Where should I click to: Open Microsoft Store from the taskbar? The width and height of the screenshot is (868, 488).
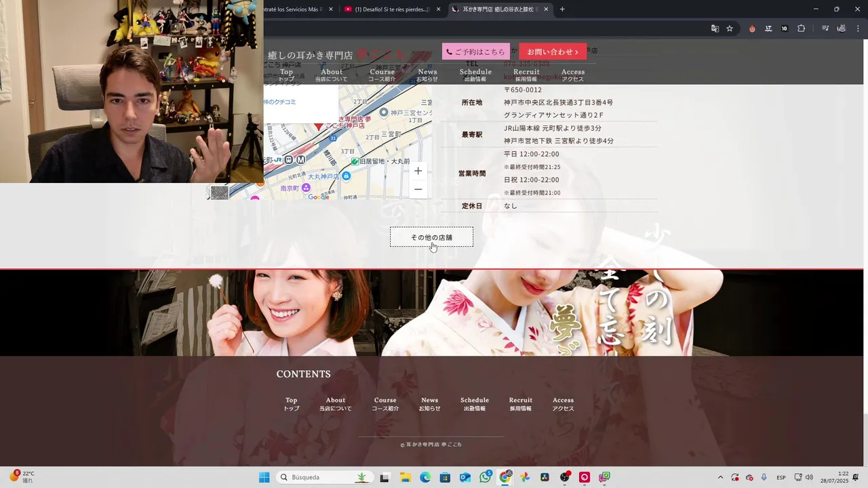click(445, 477)
